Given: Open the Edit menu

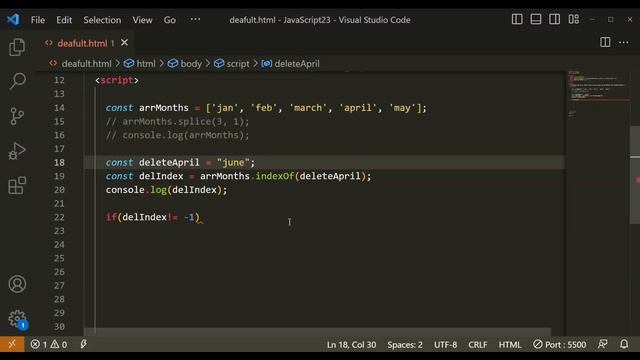Looking at the screenshot, I should tap(64, 20).
